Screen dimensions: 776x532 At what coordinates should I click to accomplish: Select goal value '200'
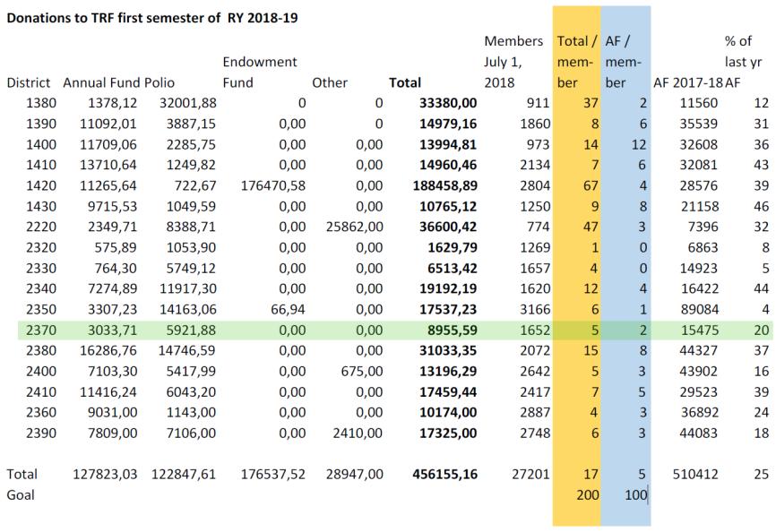pos(588,494)
